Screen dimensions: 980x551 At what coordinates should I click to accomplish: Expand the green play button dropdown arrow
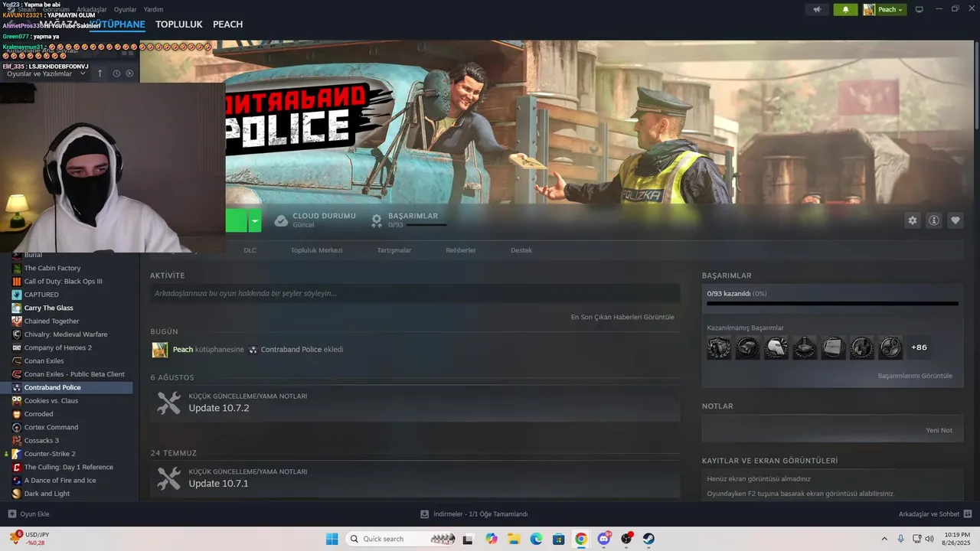coord(255,220)
